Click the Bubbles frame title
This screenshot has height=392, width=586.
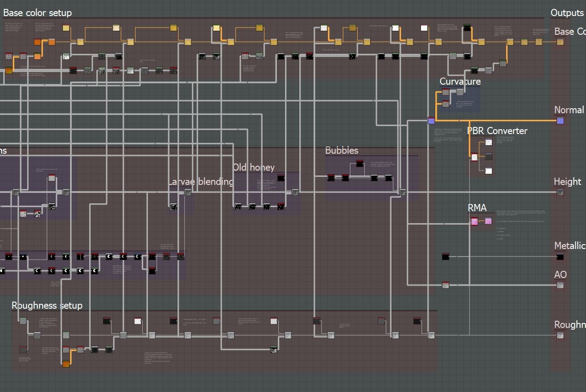pyautogui.click(x=342, y=151)
